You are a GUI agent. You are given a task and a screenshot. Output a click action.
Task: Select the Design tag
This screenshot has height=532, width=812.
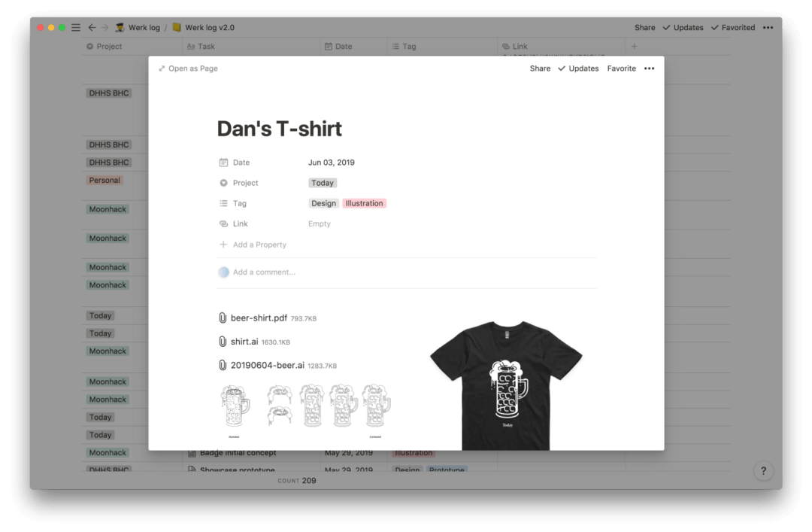point(323,203)
